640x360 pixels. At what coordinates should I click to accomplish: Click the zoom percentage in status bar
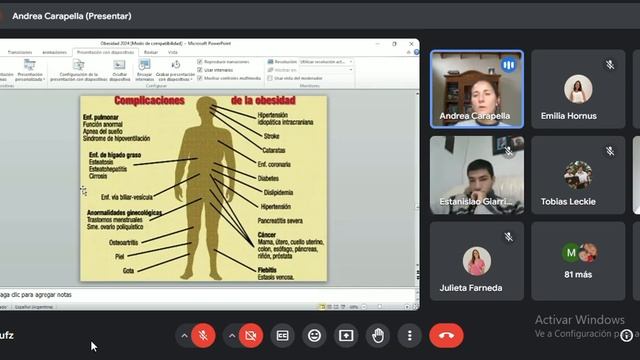point(354,307)
